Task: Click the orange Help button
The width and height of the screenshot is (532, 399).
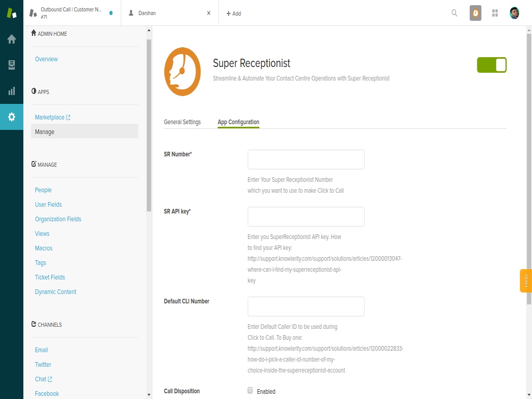Action: point(526,281)
